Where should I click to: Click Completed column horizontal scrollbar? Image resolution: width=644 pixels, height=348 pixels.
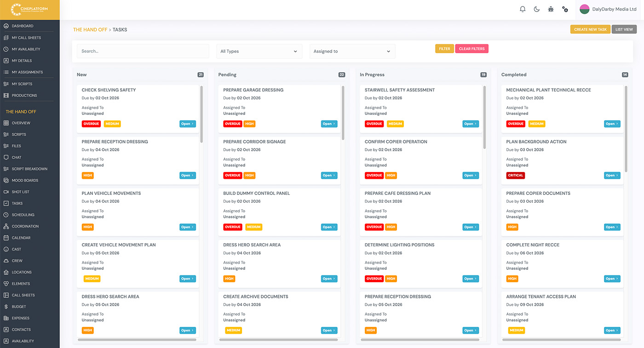pyautogui.click(x=561, y=340)
